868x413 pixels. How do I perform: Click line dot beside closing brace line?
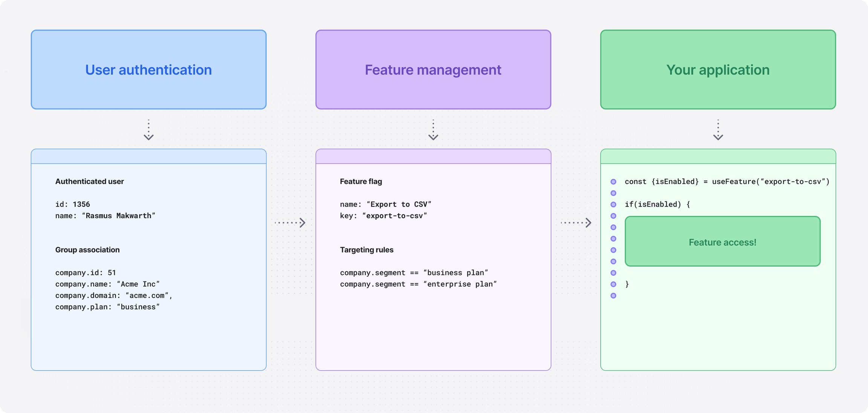coord(613,284)
